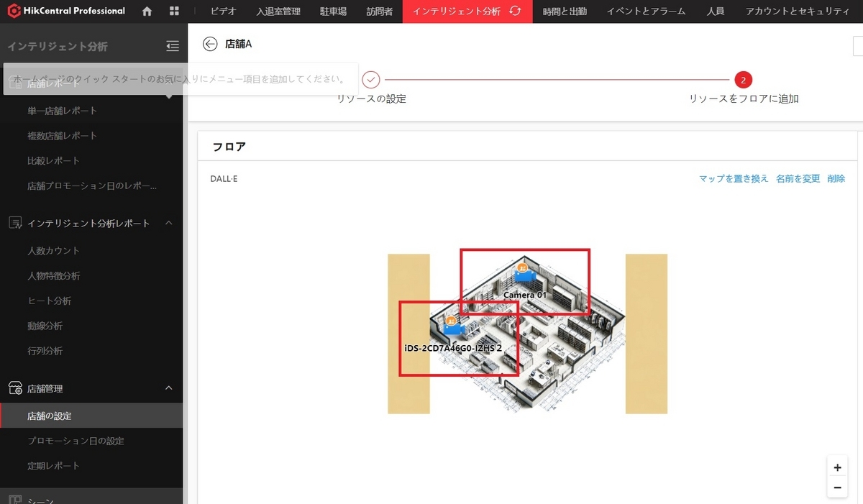Click the インテリジェント分析レポート section icon
Screen dimensions: 863x504
pyautogui.click(x=15, y=223)
